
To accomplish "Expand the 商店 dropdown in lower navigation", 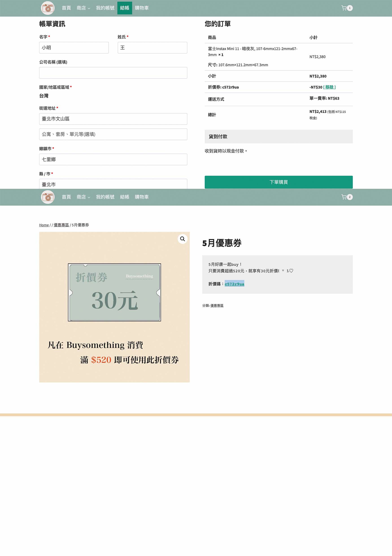I will point(83,197).
